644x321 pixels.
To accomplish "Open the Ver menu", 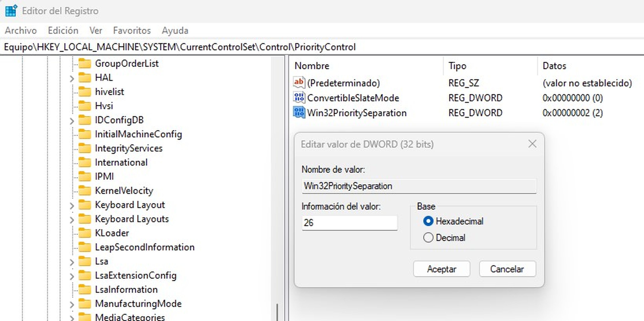I will [96, 31].
